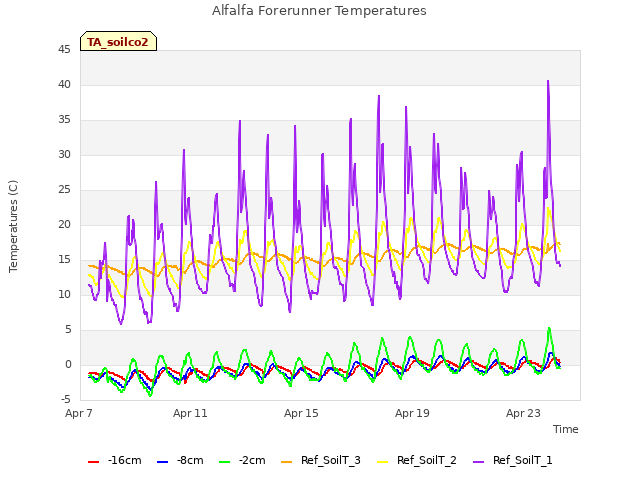Click the Temperatures (C) y-axis title
The width and height of the screenshot is (640, 480).
pos(13,226)
